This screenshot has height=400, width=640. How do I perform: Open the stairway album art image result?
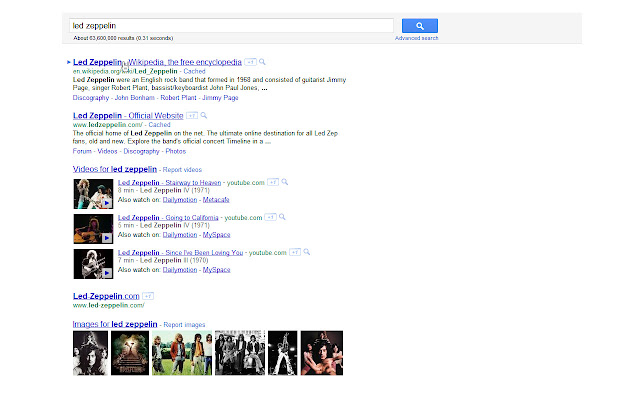coord(130,353)
